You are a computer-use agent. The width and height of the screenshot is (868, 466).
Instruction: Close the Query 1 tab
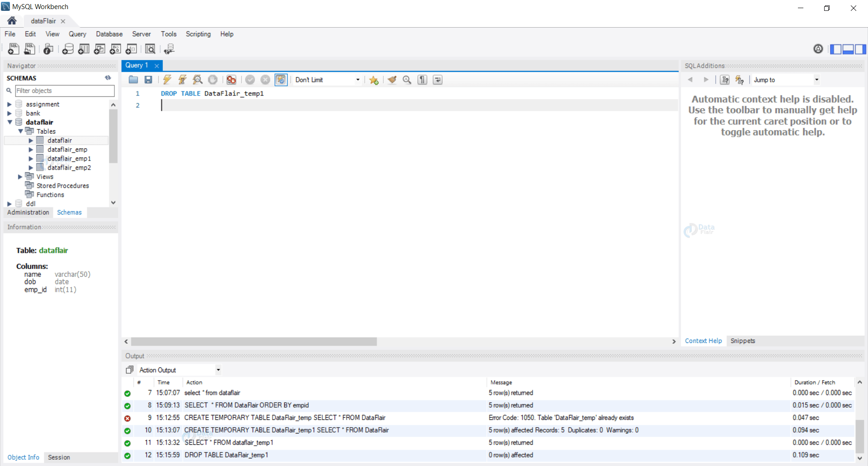coord(157,66)
